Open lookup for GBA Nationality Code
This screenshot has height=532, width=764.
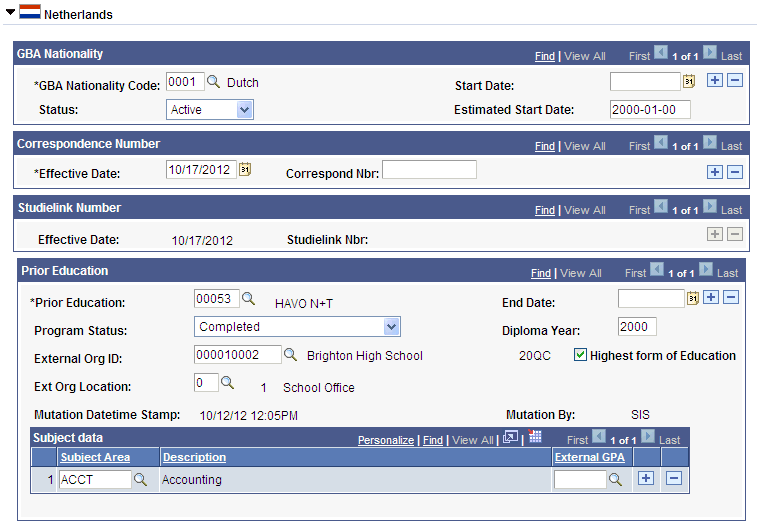pyautogui.click(x=213, y=81)
